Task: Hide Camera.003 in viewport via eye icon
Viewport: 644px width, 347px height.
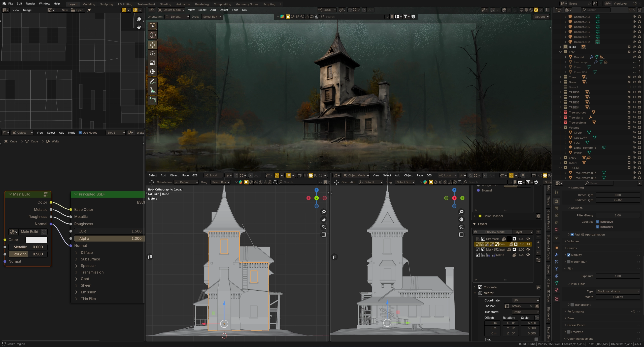Action: coord(634,17)
